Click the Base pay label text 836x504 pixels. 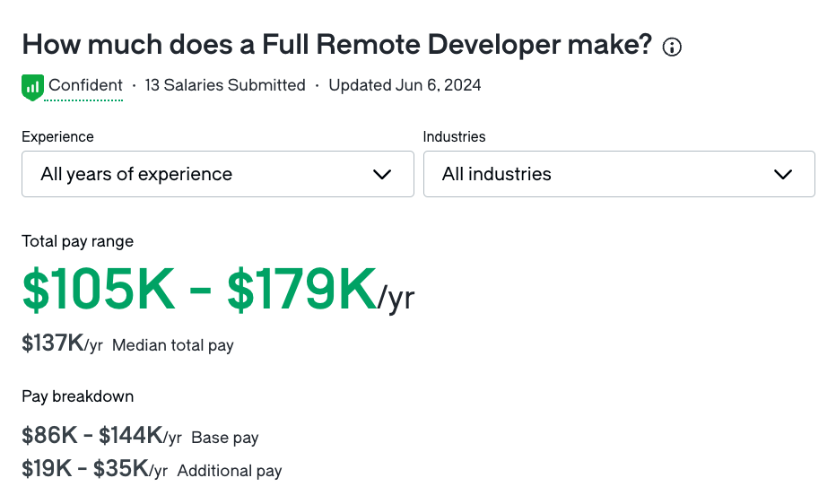(x=225, y=438)
